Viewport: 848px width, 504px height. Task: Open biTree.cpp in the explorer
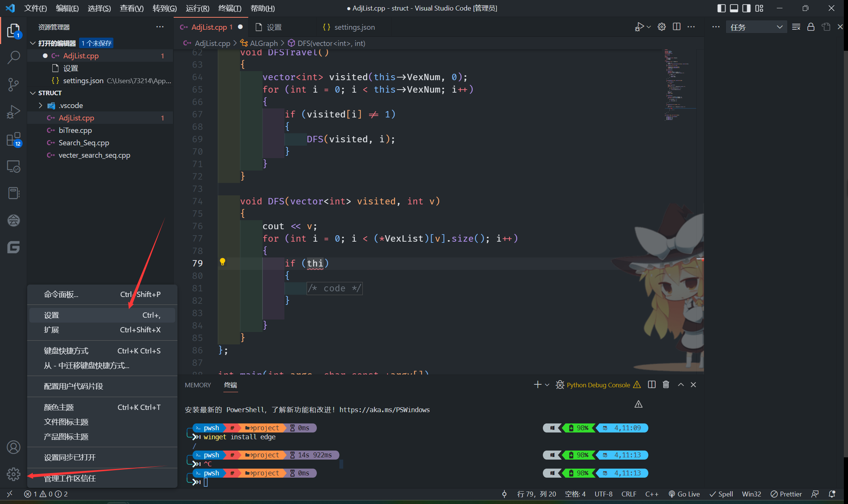(75, 130)
